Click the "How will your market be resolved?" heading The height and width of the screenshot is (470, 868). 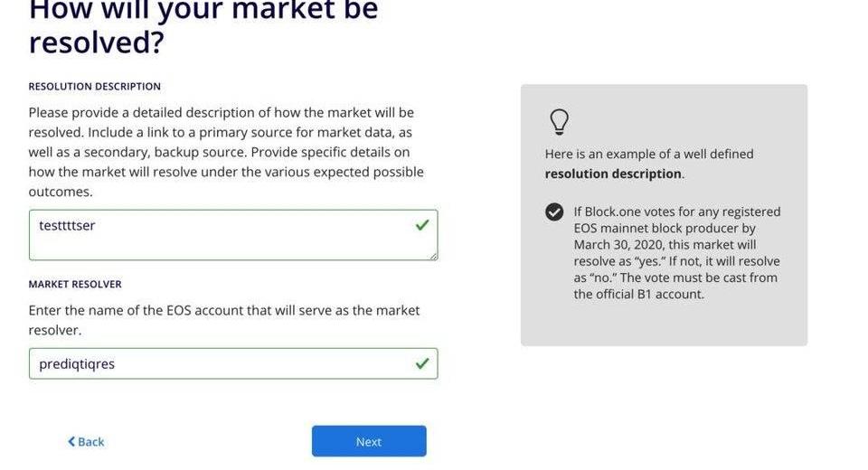tap(203, 27)
